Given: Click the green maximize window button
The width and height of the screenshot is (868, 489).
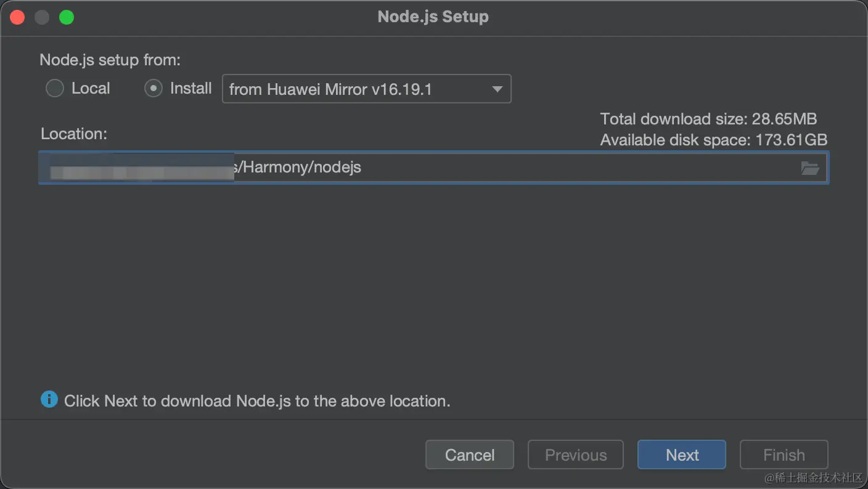Looking at the screenshot, I should coord(67,17).
